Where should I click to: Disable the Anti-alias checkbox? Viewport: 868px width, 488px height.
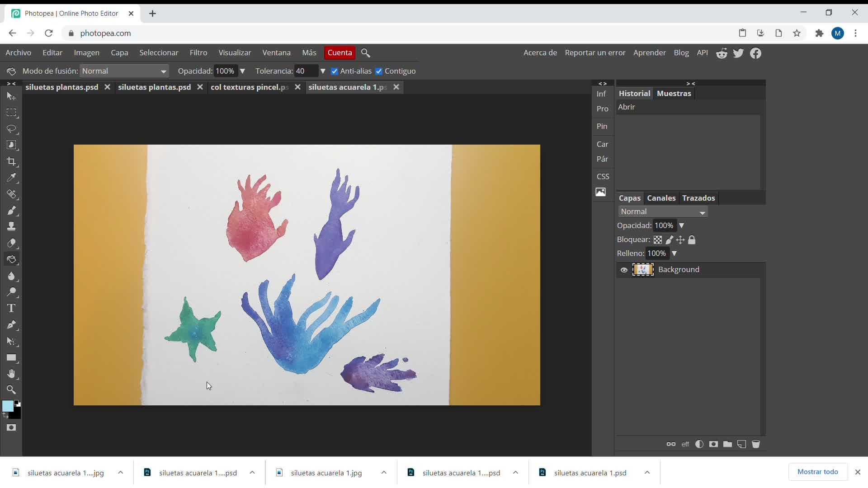(x=335, y=71)
